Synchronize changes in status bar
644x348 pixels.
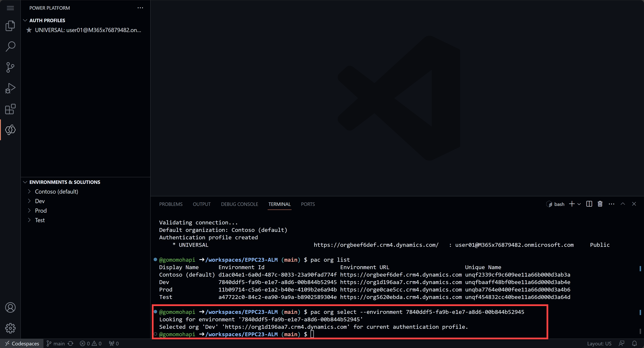tap(71, 343)
